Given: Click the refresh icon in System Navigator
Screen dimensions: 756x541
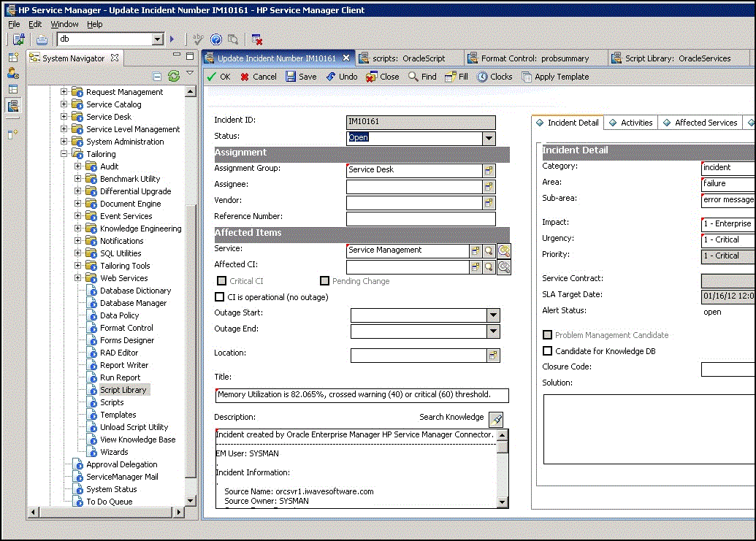Looking at the screenshot, I should tap(174, 76).
